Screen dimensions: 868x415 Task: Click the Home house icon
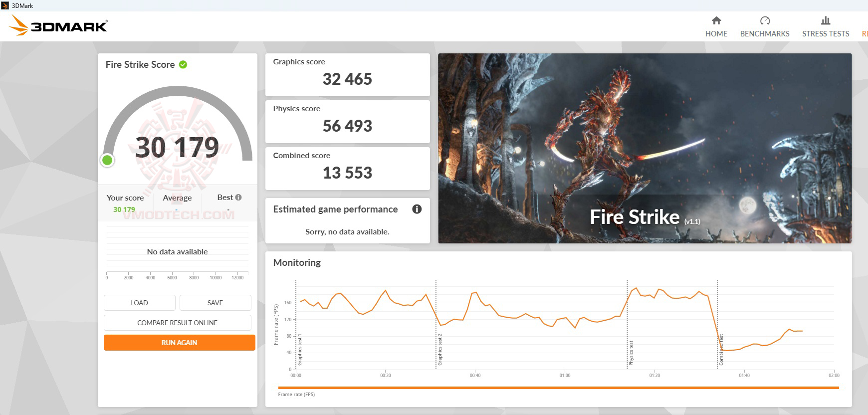click(x=716, y=20)
